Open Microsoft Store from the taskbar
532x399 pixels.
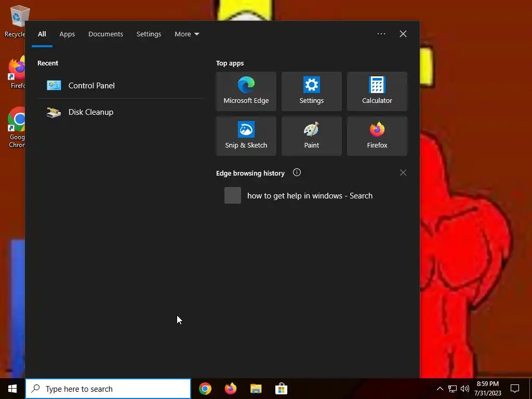pyautogui.click(x=281, y=389)
